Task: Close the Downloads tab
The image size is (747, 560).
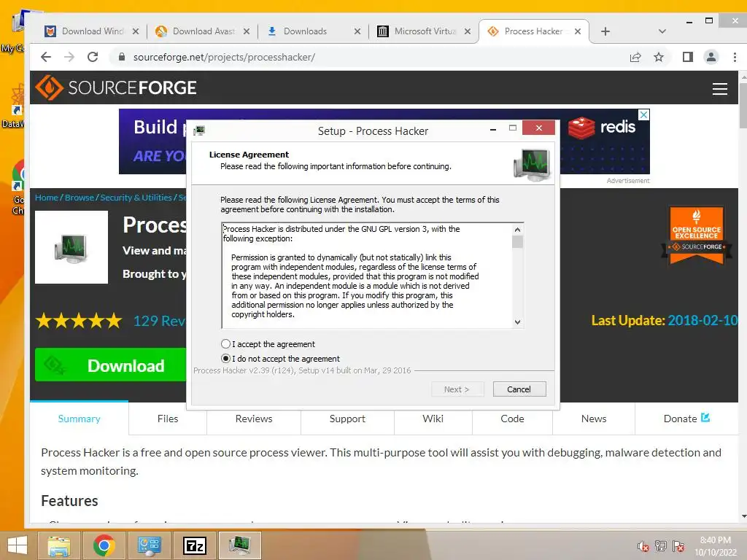Action: pos(357,31)
